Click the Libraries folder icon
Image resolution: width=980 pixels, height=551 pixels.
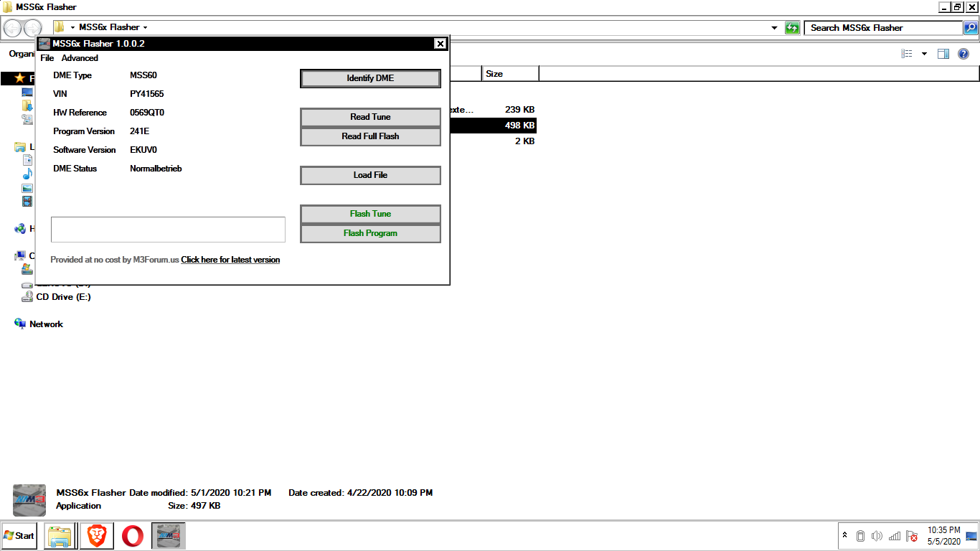point(20,147)
